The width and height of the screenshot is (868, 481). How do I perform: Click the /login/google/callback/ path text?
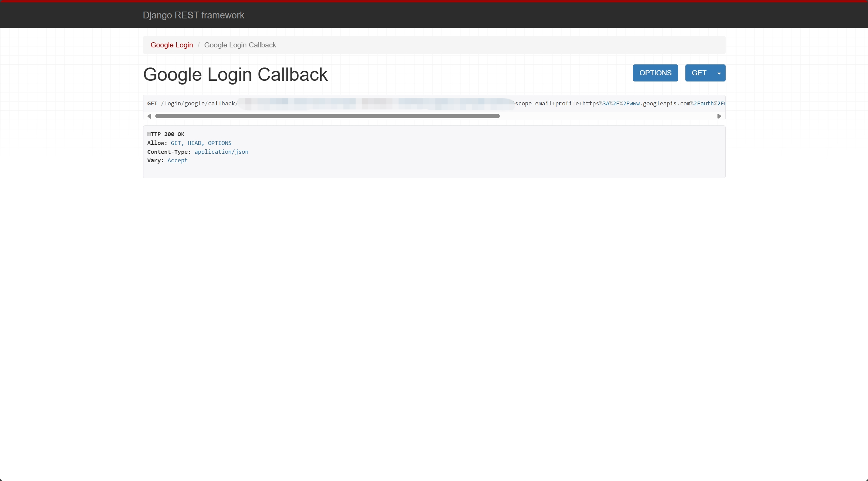click(199, 104)
